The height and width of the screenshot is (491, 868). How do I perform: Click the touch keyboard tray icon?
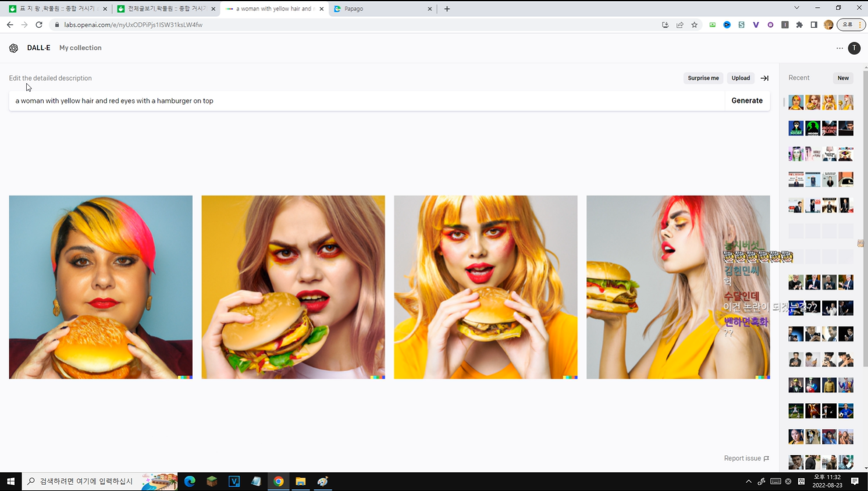(x=775, y=481)
